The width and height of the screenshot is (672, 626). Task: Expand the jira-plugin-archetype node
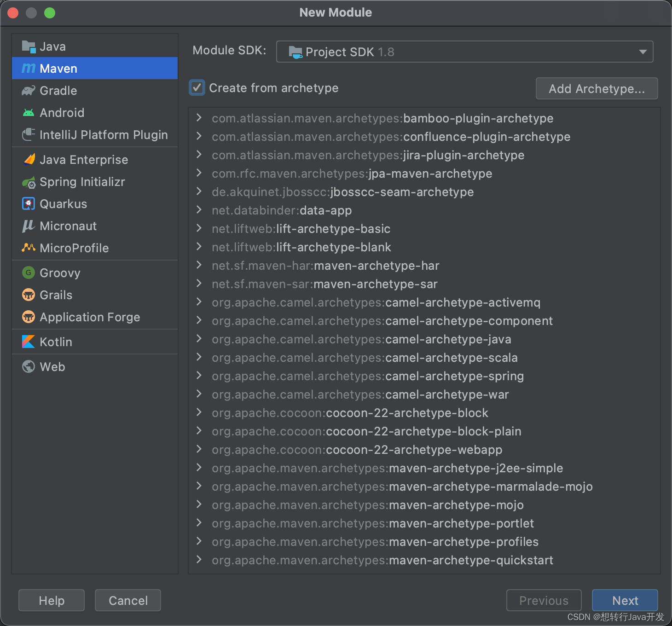click(199, 155)
